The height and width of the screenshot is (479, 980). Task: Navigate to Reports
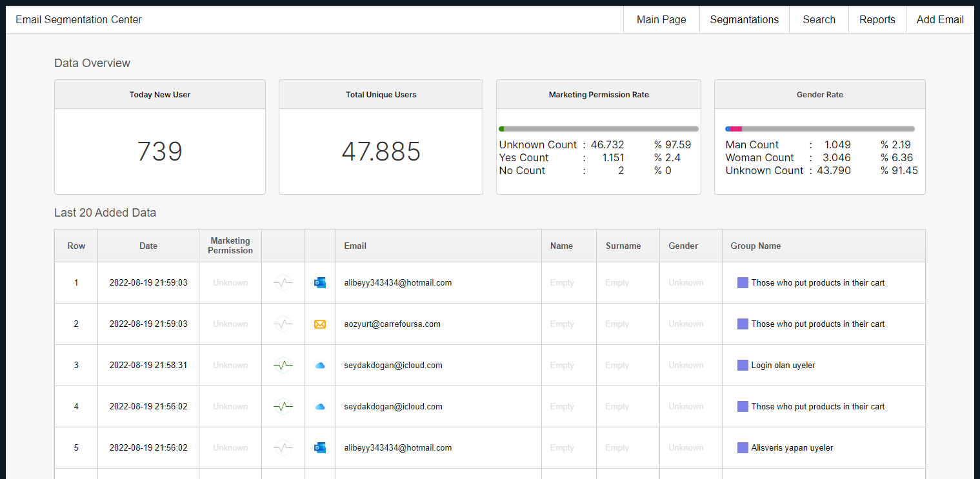877,19
